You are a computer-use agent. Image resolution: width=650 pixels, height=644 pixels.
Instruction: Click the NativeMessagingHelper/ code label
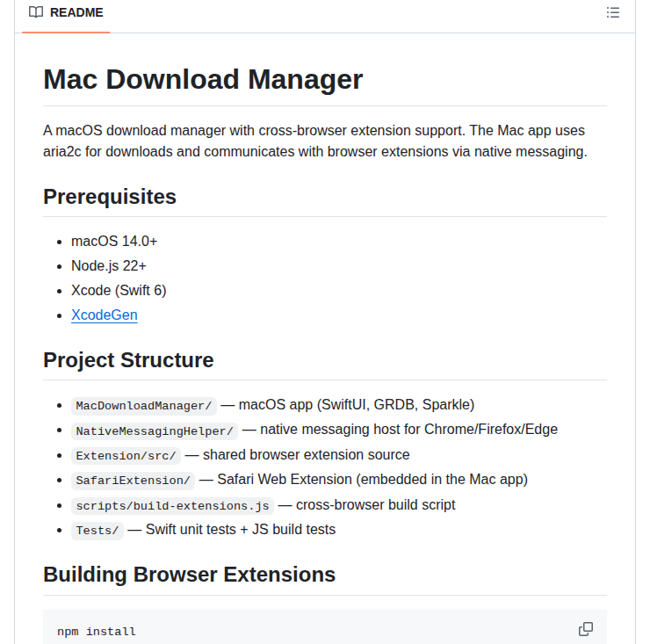click(x=155, y=431)
